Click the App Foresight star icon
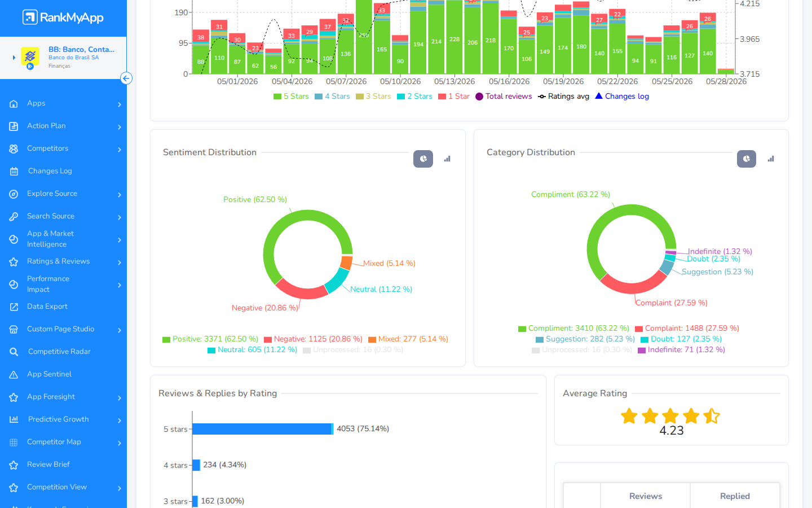Screen dimensions: 812x508 14,397
